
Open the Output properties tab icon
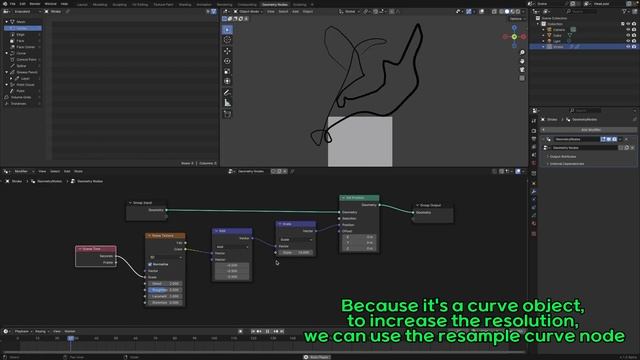coord(533,139)
